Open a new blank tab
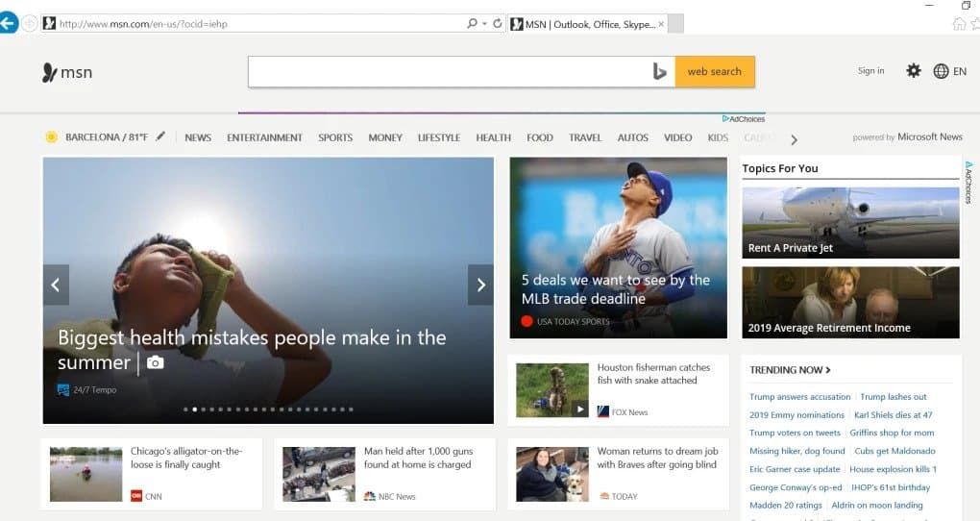Viewport: 980px width, 521px height. [675, 24]
